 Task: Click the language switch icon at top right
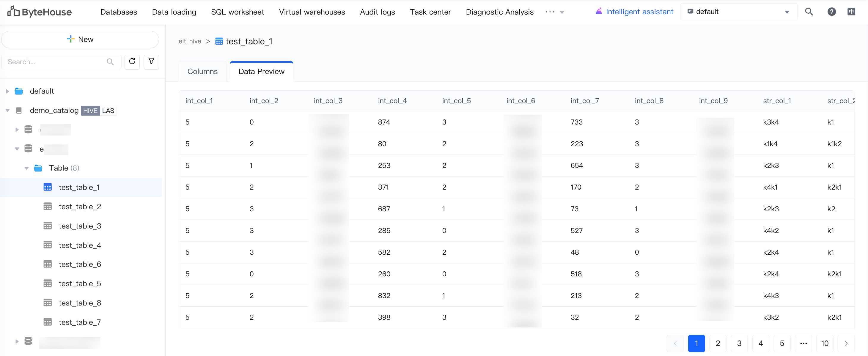[x=851, y=12]
